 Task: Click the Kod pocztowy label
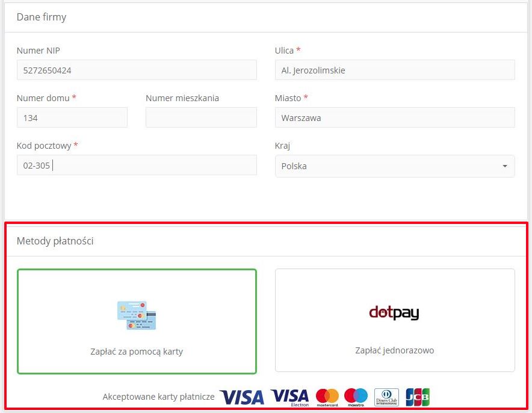(x=44, y=146)
